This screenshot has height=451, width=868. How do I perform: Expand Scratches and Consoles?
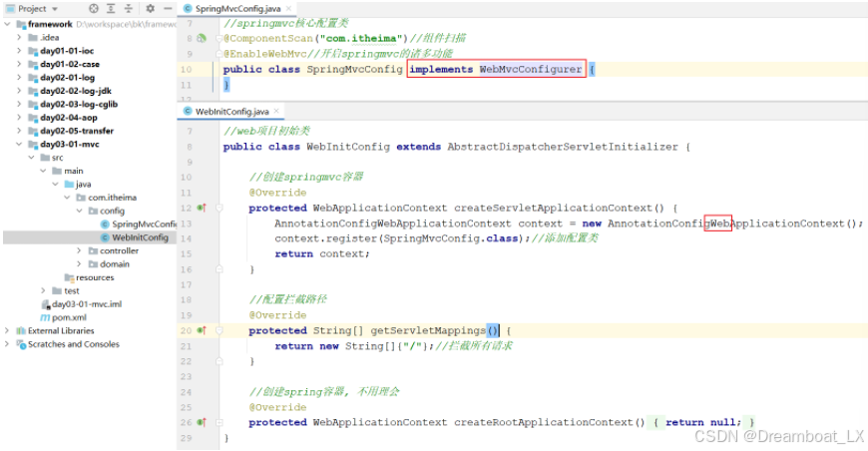(x=7, y=343)
